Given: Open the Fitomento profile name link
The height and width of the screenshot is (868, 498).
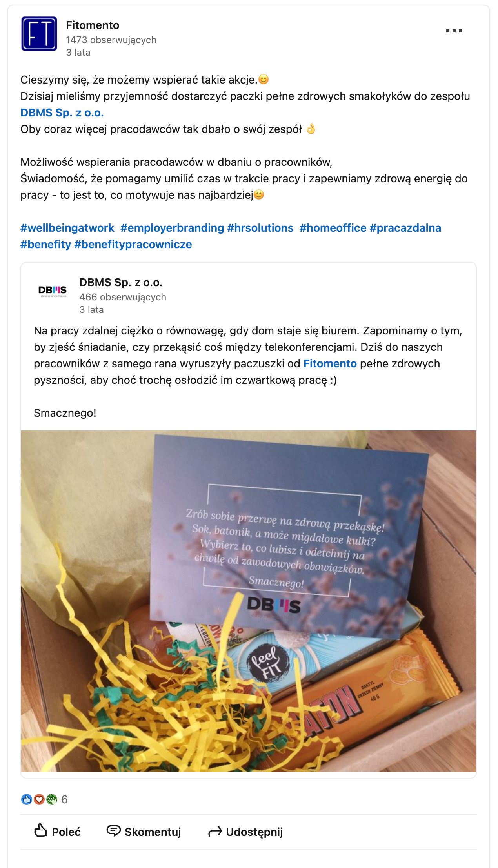Looking at the screenshot, I should (x=93, y=25).
